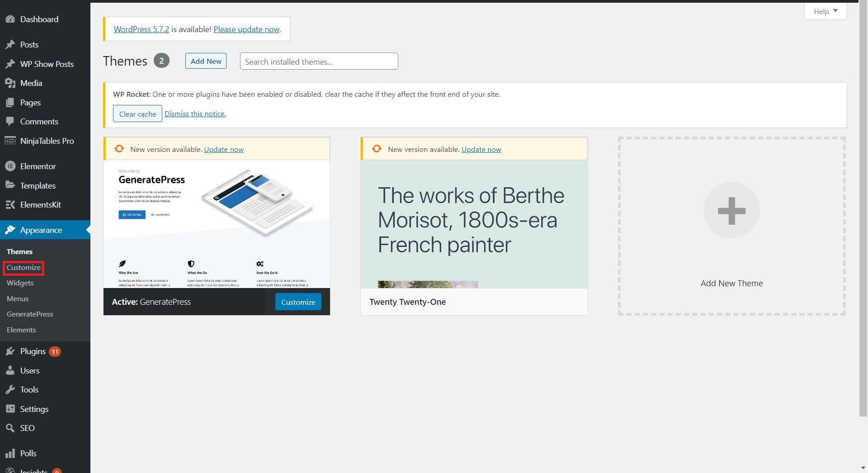The image size is (868, 473).
Task: Click the Add New themes button
Action: 206,61
